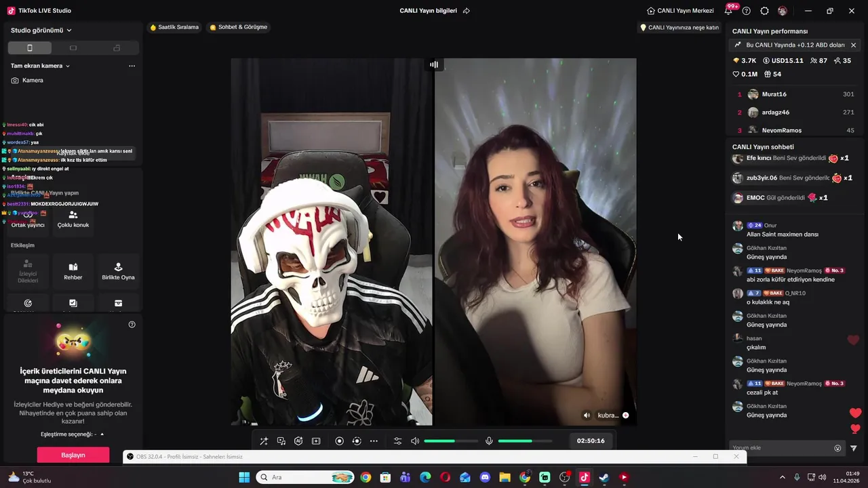Open the notifications bell with 99+ badge
Viewport: 868px width, 488px height.
pos(729,11)
